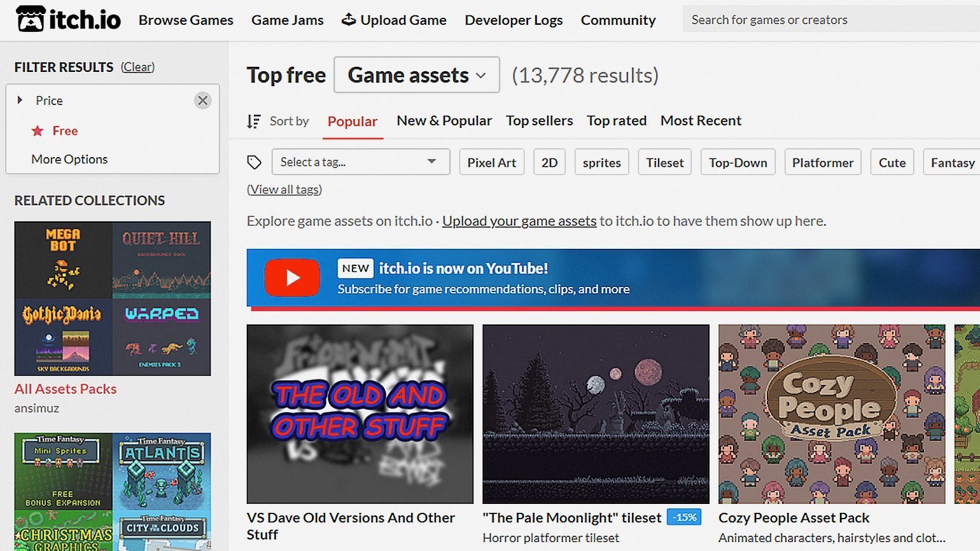Filter by the Fantasy tag
Image resolution: width=980 pixels, height=551 pixels.
pyautogui.click(x=952, y=162)
